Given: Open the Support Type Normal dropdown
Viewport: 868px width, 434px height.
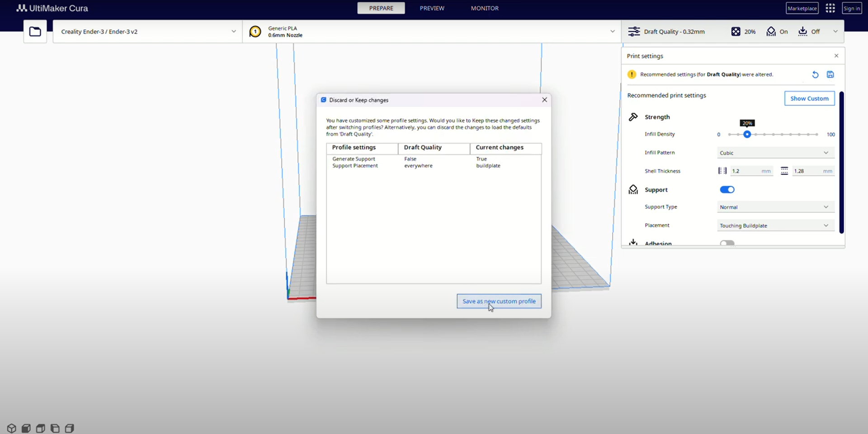Looking at the screenshot, I should [775, 207].
